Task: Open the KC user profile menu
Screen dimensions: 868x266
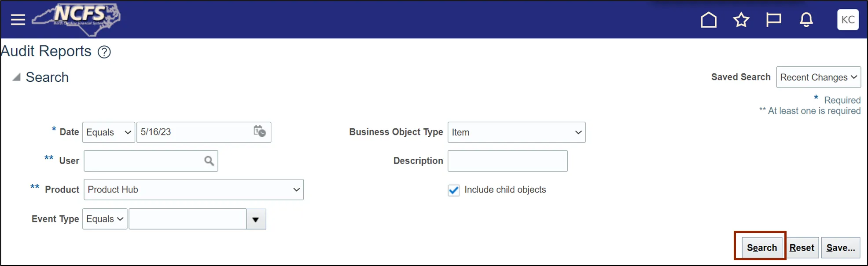Action: [847, 20]
